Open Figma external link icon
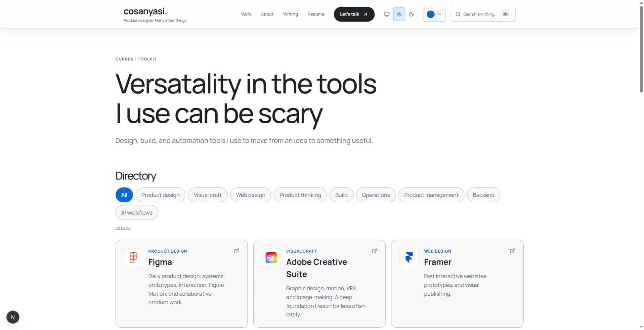This screenshot has width=644, height=330. coord(236,251)
